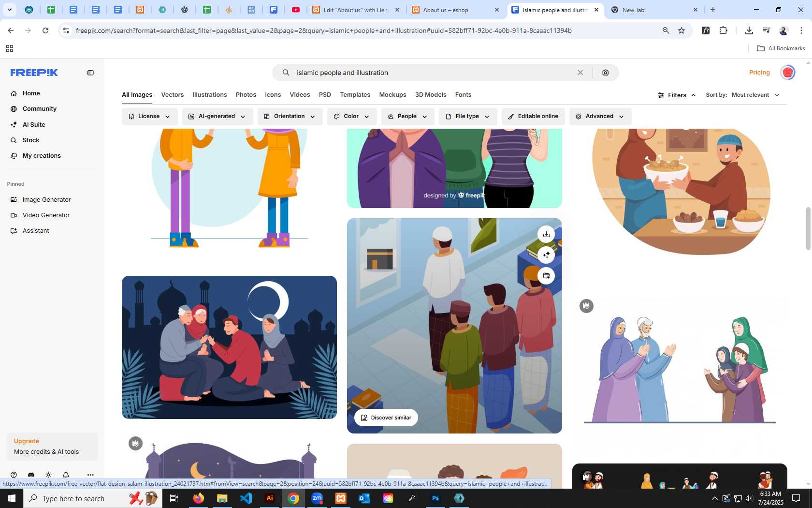The image size is (812, 508).
Task: Click the page vertical scrollbar thumb
Action: [x=808, y=229]
